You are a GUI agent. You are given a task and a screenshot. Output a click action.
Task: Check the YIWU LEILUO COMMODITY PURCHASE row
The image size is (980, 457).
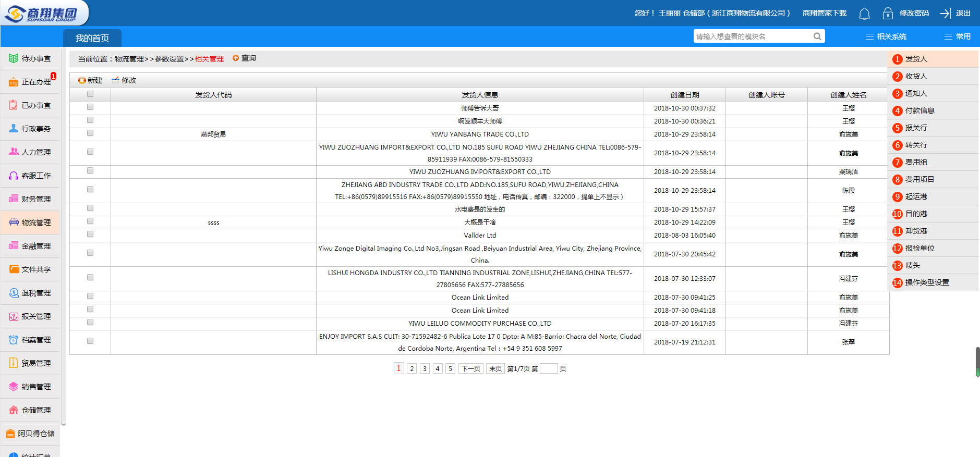point(90,322)
